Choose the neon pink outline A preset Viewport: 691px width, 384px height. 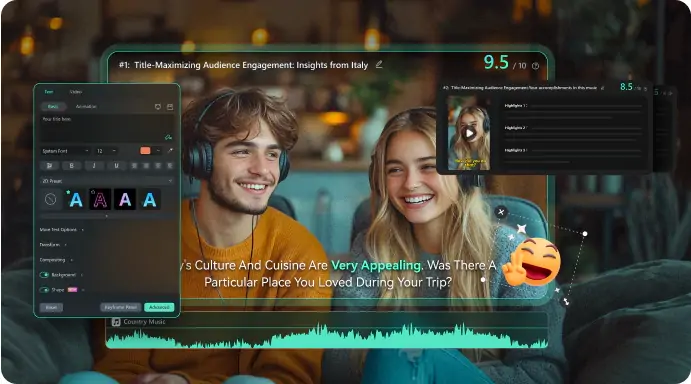[x=100, y=200]
